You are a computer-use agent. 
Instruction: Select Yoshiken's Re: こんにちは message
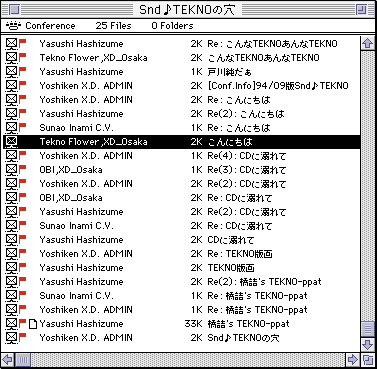(181, 100)
